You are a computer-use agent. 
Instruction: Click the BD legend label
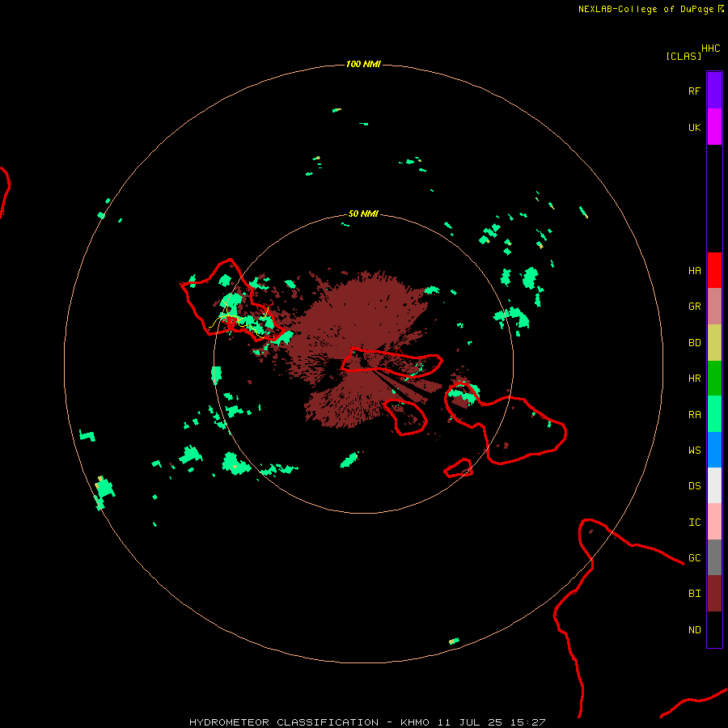click(694, 343)
